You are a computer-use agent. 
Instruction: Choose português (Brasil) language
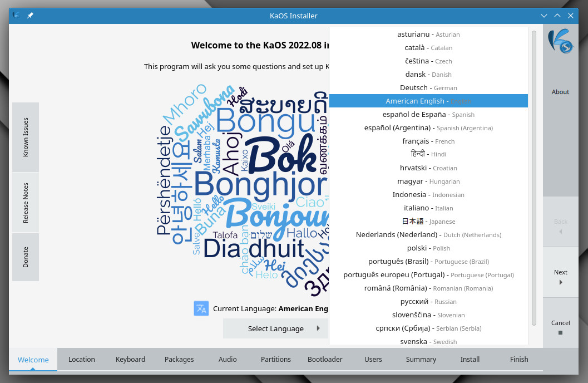point(428,262)
